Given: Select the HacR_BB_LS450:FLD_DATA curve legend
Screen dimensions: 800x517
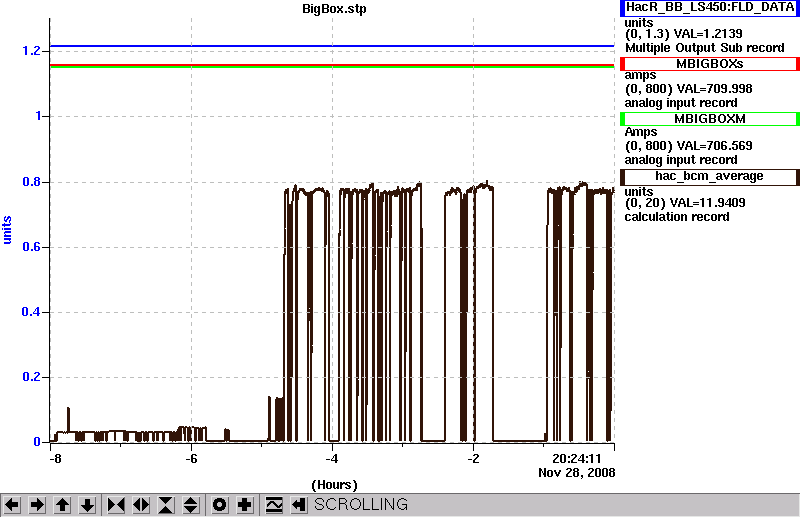Looking at the screenshot, I should [x=710, y=7].
